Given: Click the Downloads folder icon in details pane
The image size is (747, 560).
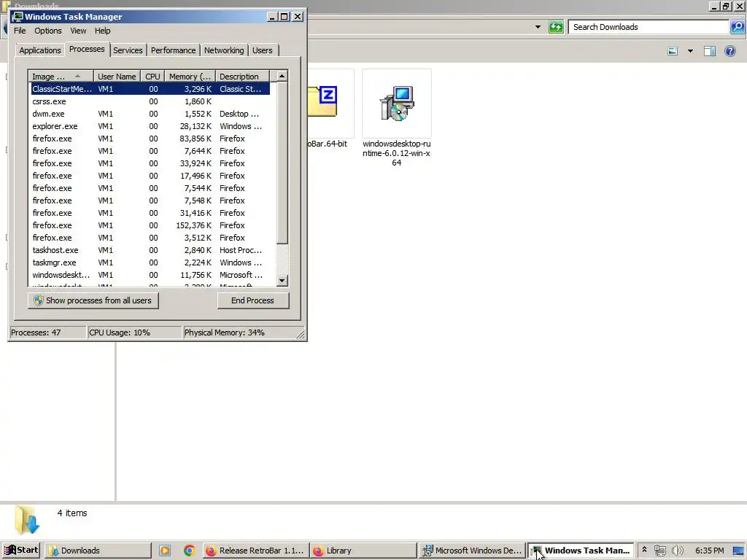Looking at the screenshot, I should (x=27, y=520).
